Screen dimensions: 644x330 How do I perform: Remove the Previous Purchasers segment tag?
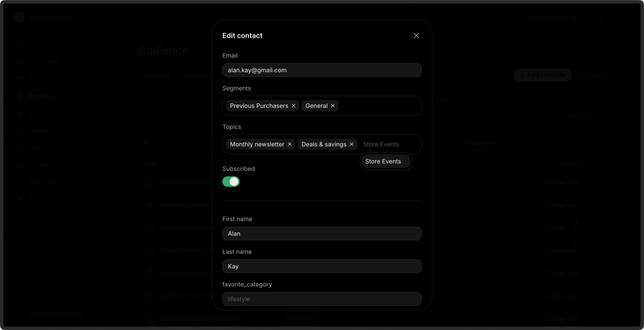click(293, 105)
